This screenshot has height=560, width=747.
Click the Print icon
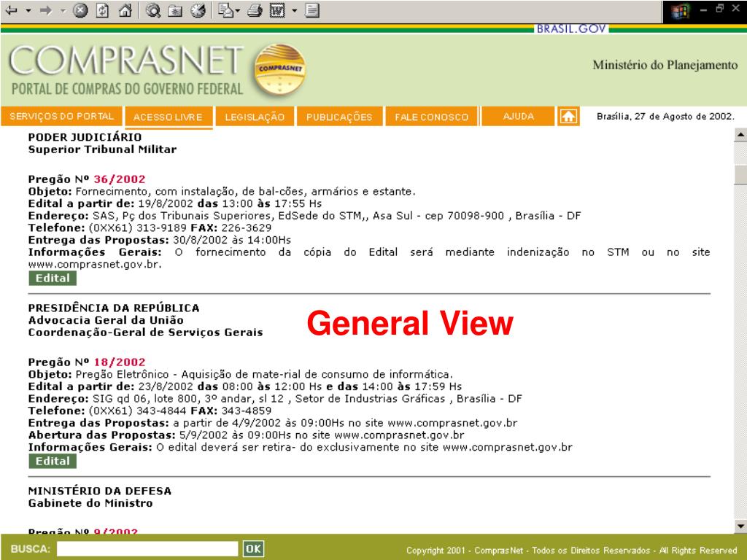255,10
